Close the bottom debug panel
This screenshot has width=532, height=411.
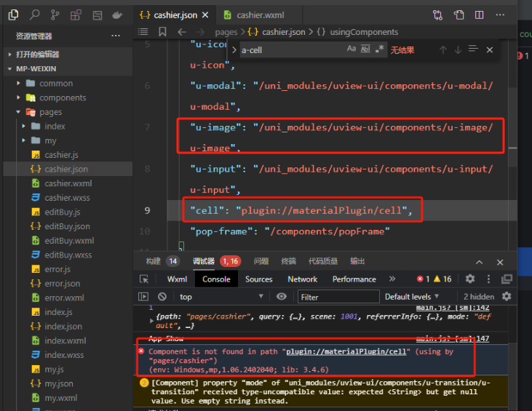tap(500, 262)
